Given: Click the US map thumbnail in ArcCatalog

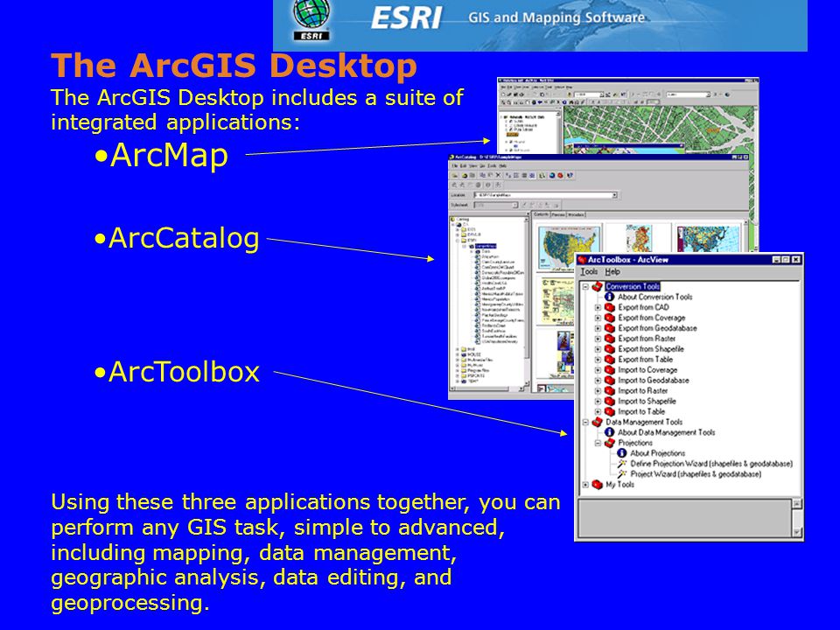Looking at the screenshot, I should [x=569, y=247].
